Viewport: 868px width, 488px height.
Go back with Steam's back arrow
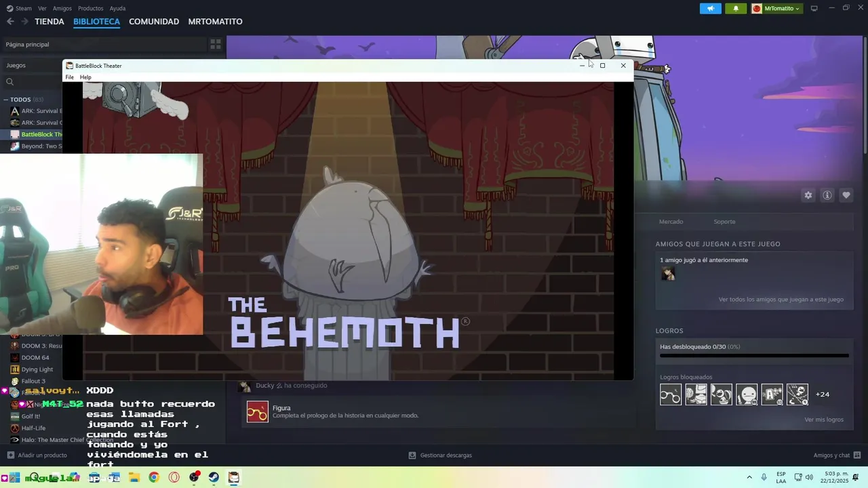coord(10,22)
